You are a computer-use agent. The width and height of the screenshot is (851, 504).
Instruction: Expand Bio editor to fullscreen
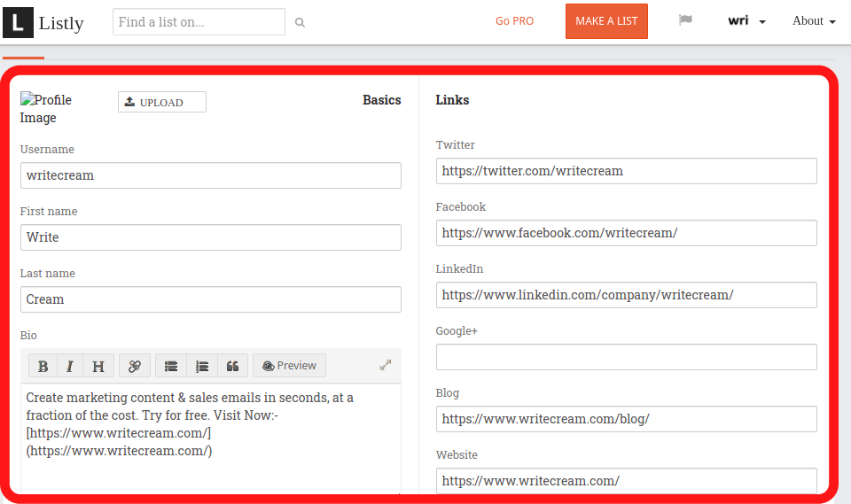click(x=386, y=365)
